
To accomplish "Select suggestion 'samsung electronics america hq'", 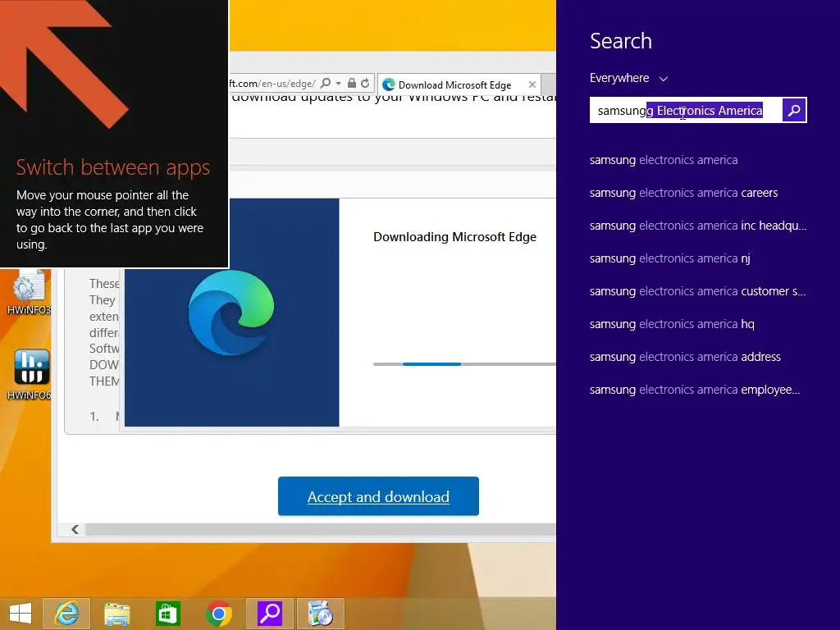I will tap(672, 324).
